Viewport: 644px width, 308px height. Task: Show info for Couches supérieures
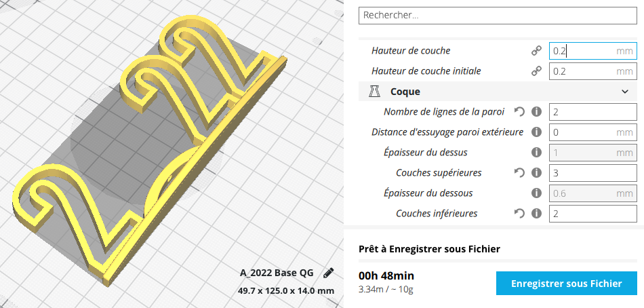click(536, 173)
